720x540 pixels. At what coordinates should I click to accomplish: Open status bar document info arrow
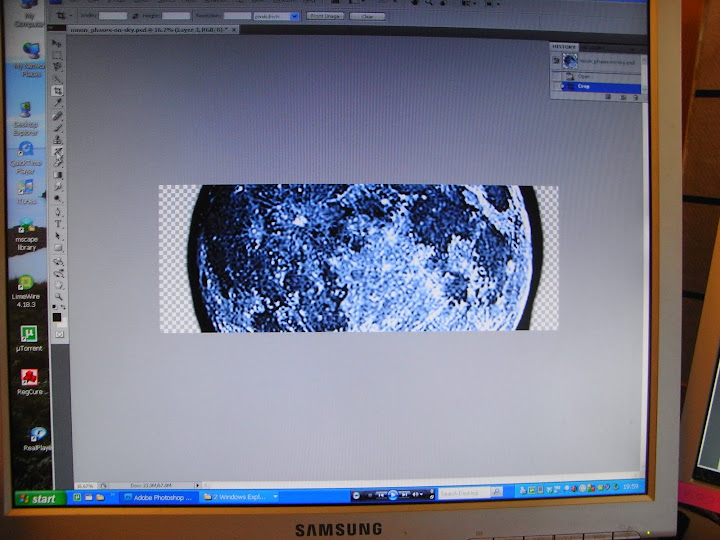click(197, 485)
